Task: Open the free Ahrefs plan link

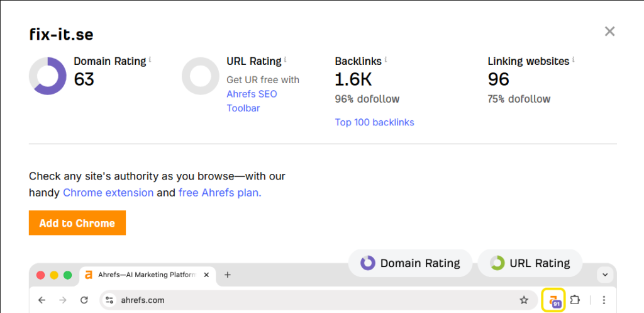Action: tap(219, 193)
